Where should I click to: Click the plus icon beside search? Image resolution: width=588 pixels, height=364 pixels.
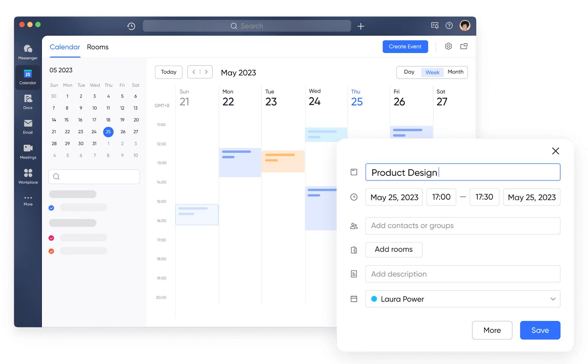tap(361, 26)
